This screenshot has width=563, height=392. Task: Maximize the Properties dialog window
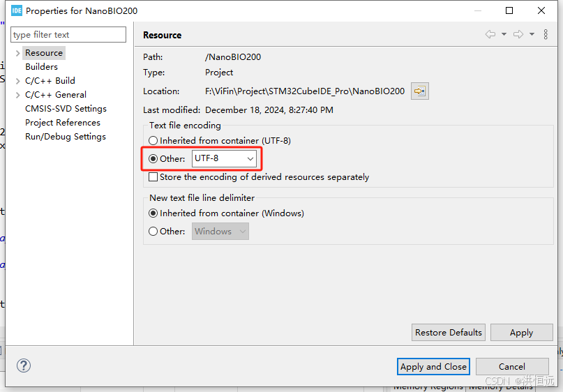point(509,10)
